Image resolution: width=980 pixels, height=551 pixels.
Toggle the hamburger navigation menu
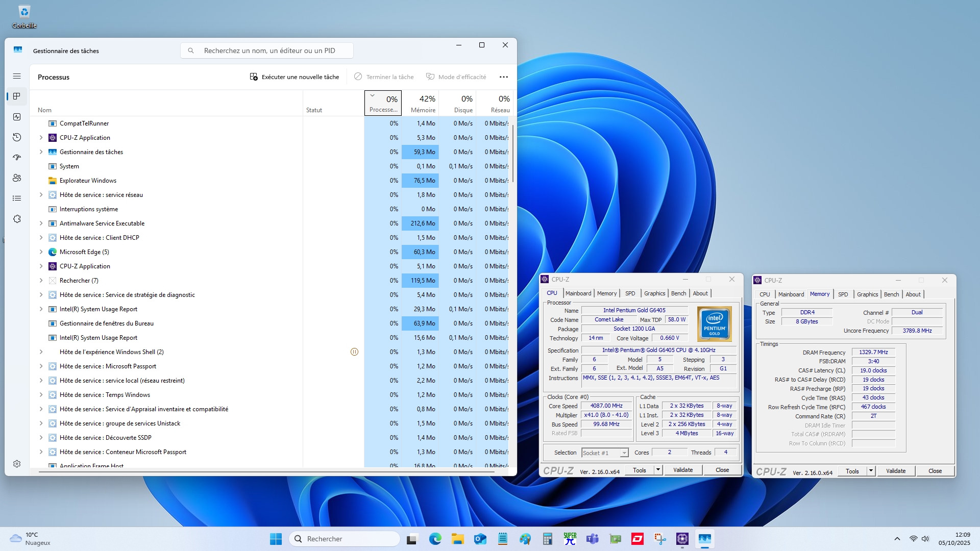(17, 76)
